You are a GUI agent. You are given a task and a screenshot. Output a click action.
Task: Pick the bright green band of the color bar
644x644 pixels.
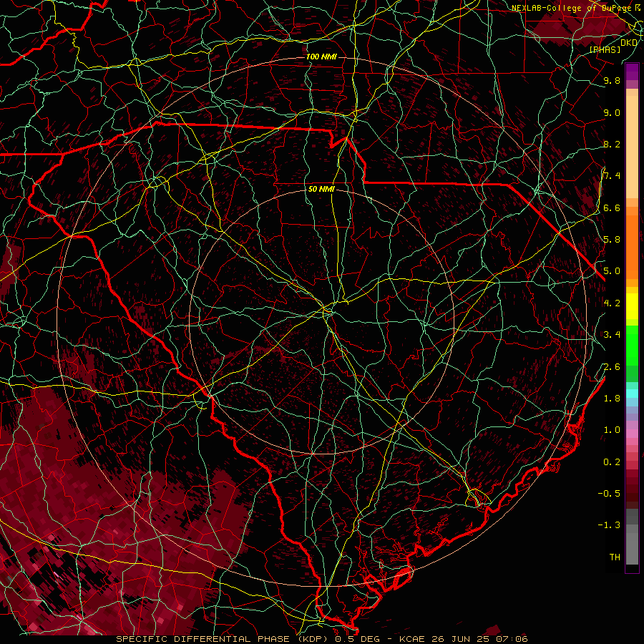click(x=632, y=345)
